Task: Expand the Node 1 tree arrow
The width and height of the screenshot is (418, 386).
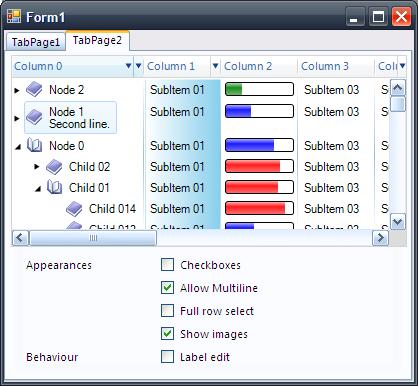Action: (x=17, y=118)
